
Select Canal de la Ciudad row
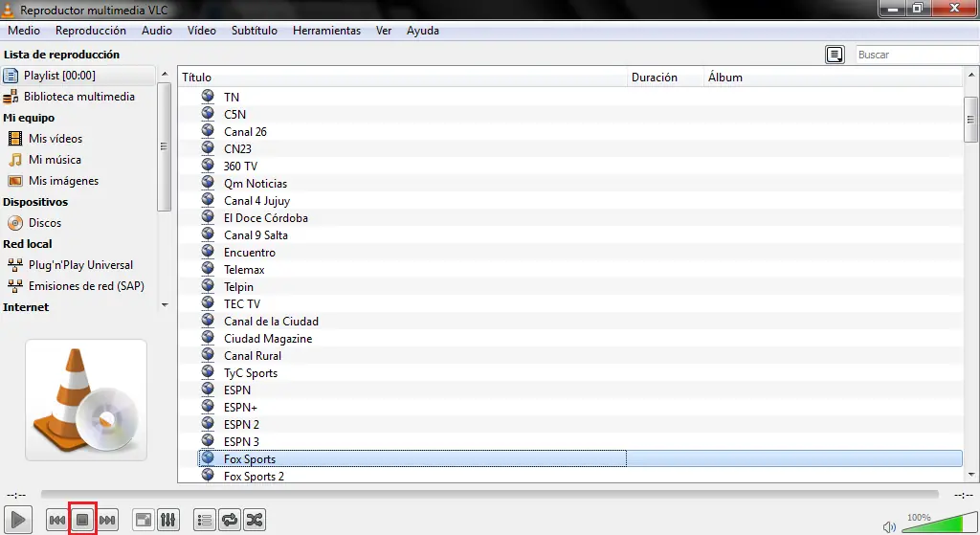click(x=580, y=322)
